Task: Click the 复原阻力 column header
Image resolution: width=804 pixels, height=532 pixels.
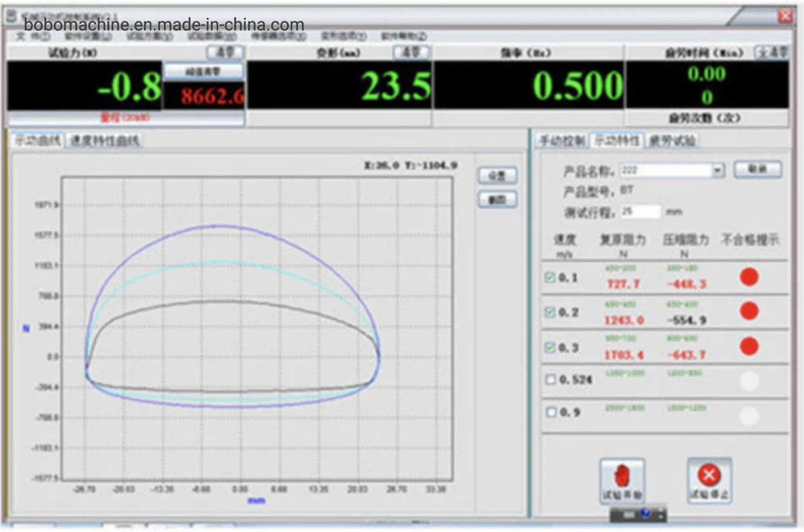Action: coord(623,239)
